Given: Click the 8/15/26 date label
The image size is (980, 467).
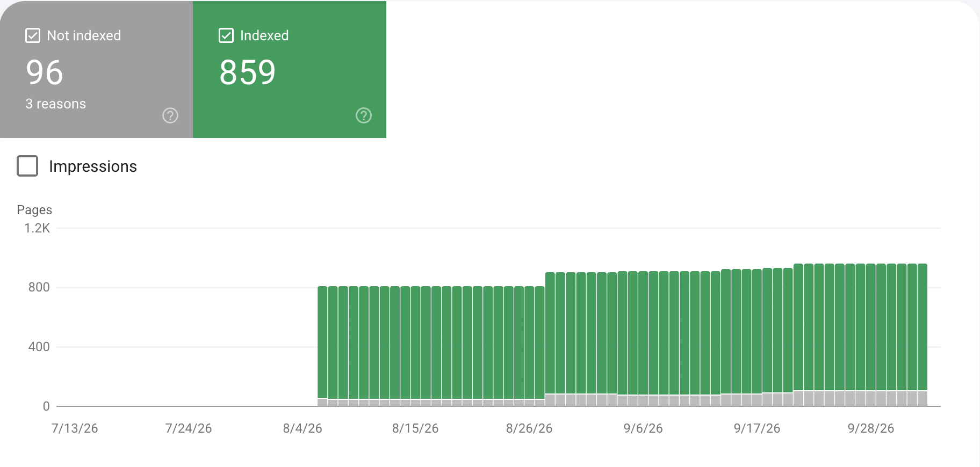Looking at the screenshot, I should pyautogui.click(x=415, y=428).
